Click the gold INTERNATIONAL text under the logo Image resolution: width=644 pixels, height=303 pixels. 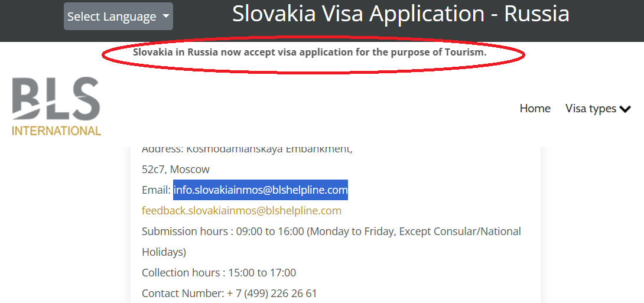(x=56, y=131)
